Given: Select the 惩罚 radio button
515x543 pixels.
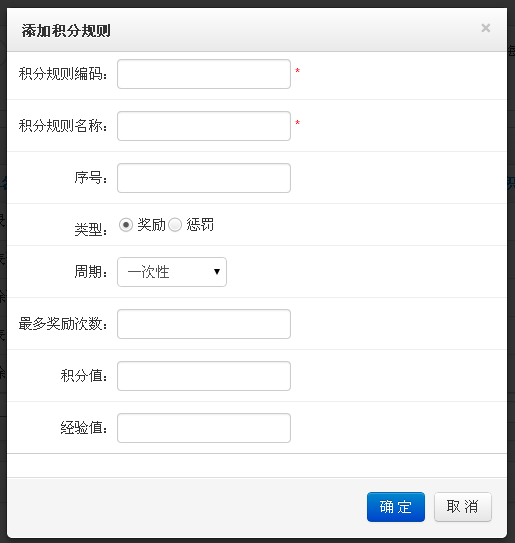Looking at the screenshot, I should 175,225.
